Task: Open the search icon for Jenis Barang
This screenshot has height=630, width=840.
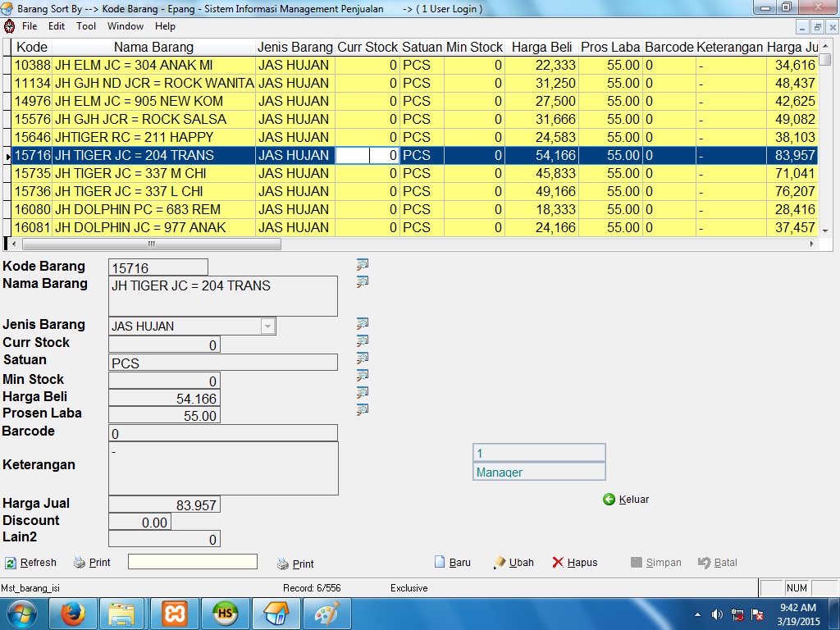Action: click(362, 323)
